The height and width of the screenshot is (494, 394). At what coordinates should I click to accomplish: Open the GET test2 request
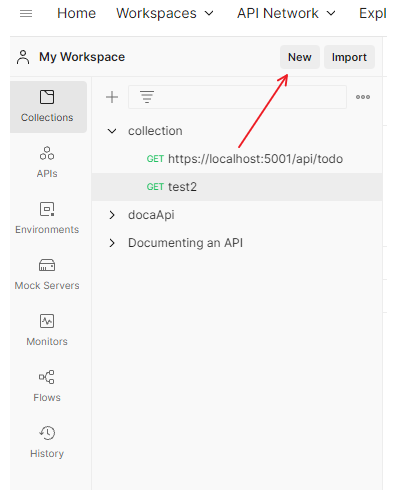point(237,187)
